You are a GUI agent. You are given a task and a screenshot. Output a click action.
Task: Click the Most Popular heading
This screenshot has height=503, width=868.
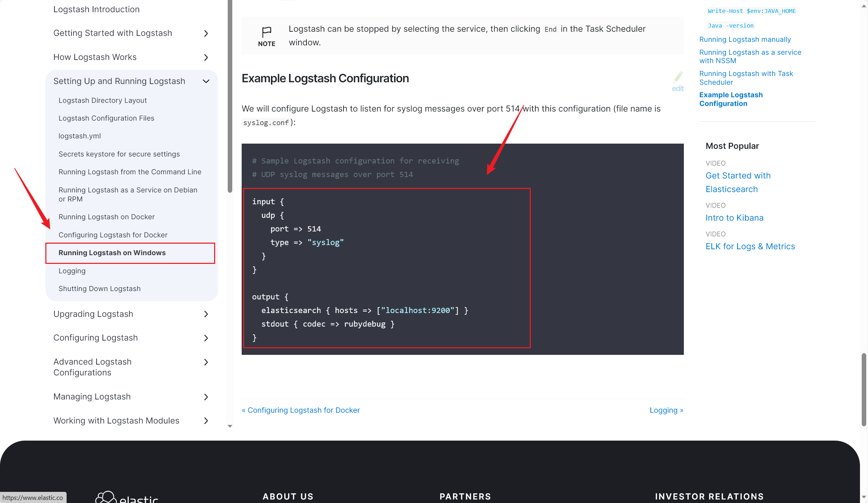pyautogui.click(x=732, y=146)
